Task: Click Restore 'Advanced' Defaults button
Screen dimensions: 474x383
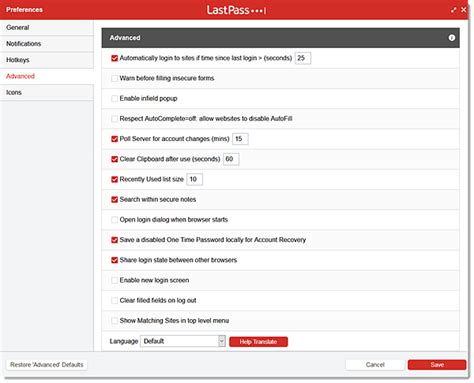Action: tap(47, 365)
